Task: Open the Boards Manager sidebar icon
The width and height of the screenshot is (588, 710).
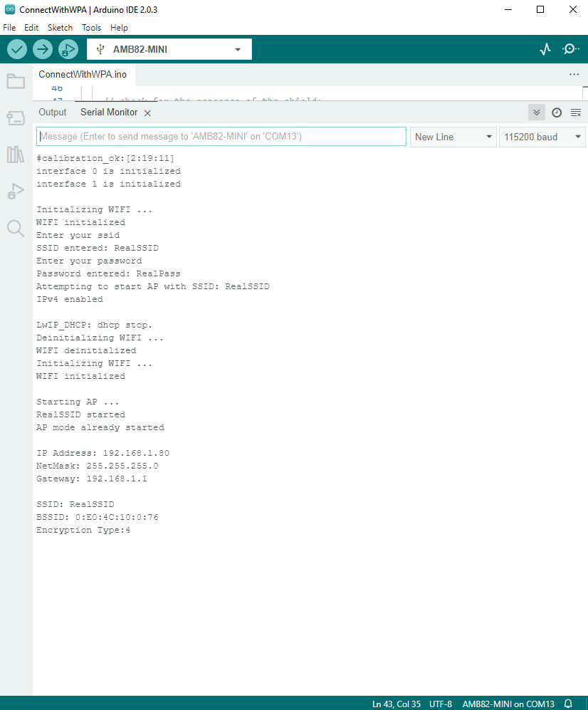Action: 16,118
